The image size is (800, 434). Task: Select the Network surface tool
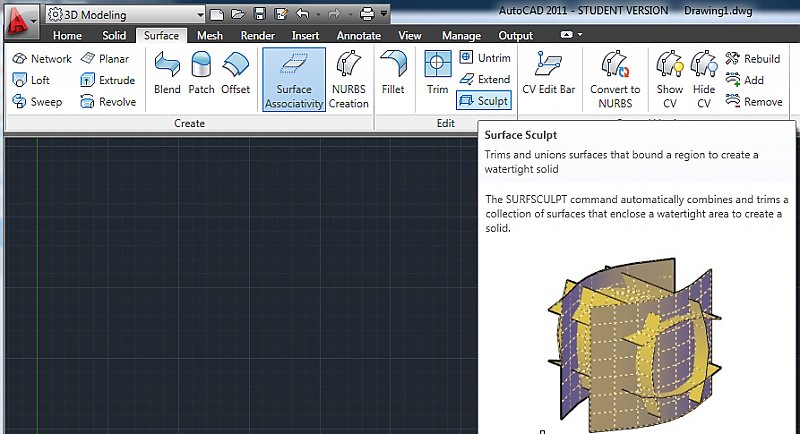(x=42, y=59)
